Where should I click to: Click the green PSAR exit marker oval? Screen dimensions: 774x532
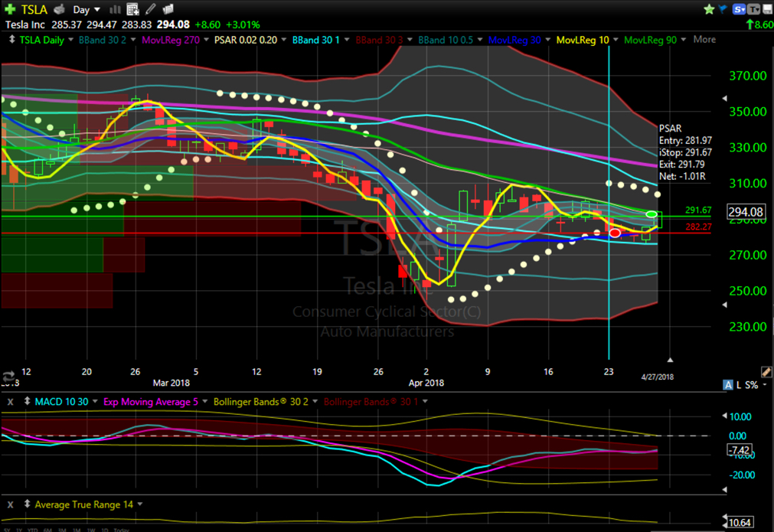point(652,214)
